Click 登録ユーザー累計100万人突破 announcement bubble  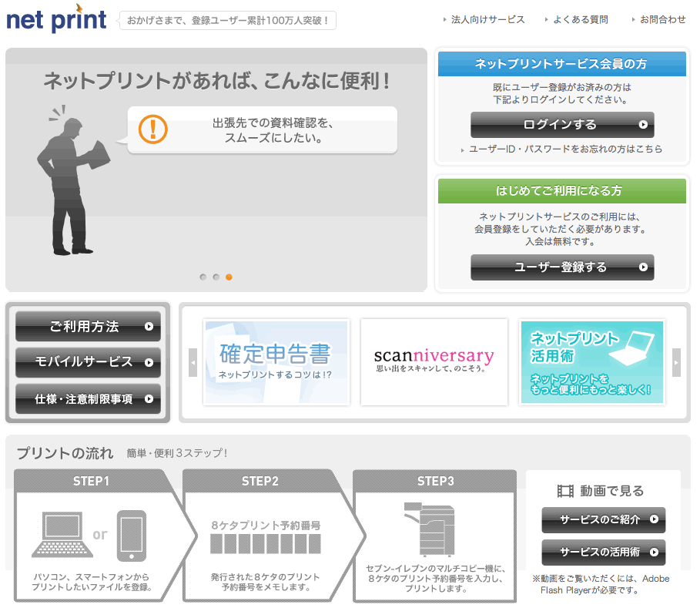pos(228,21)
